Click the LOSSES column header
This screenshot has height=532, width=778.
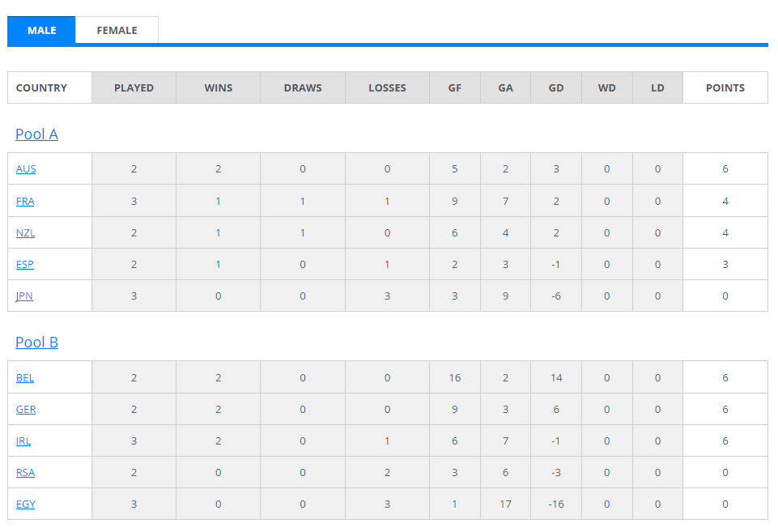click(387, 88)
